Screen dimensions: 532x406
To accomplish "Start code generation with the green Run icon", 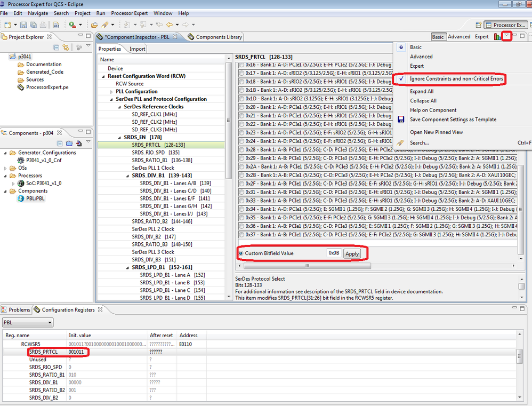I will 72,25.
